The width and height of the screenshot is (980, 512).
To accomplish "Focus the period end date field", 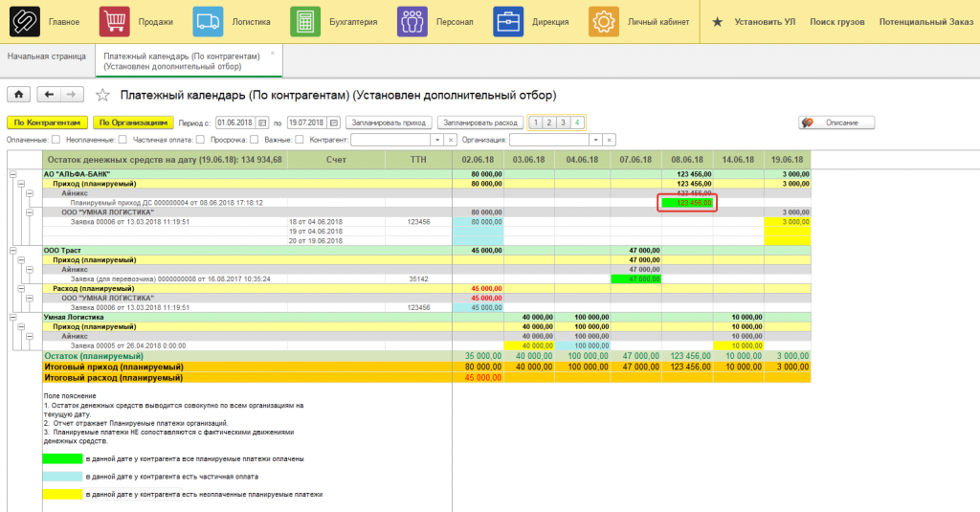I will 307,122.
